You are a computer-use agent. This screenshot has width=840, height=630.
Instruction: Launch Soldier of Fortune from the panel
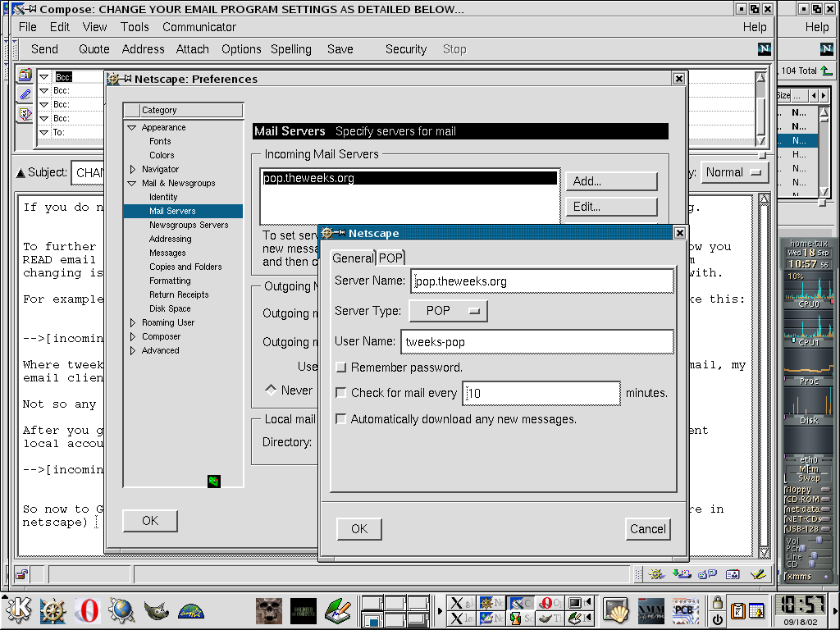pyautogui.click(x=304, y=611)
